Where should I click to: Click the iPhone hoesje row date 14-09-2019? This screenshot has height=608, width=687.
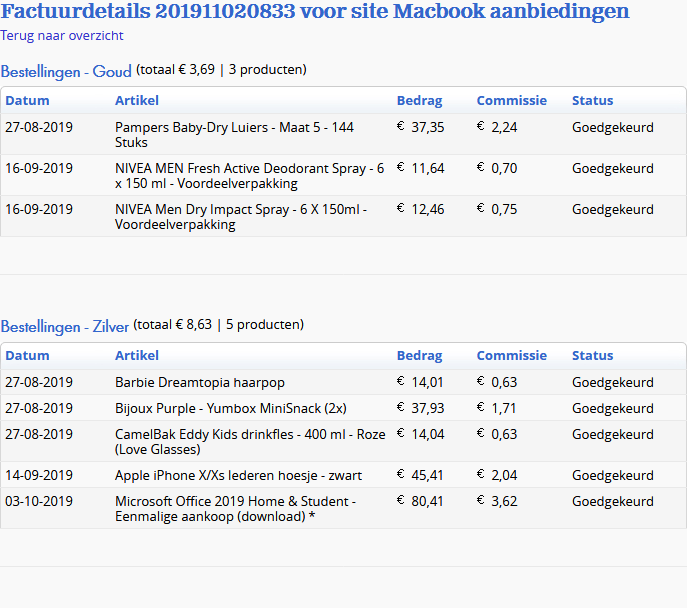tap(39, 475)
